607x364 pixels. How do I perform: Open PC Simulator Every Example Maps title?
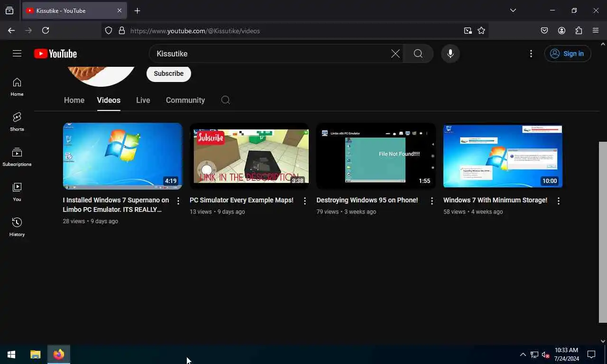[242, 200]
